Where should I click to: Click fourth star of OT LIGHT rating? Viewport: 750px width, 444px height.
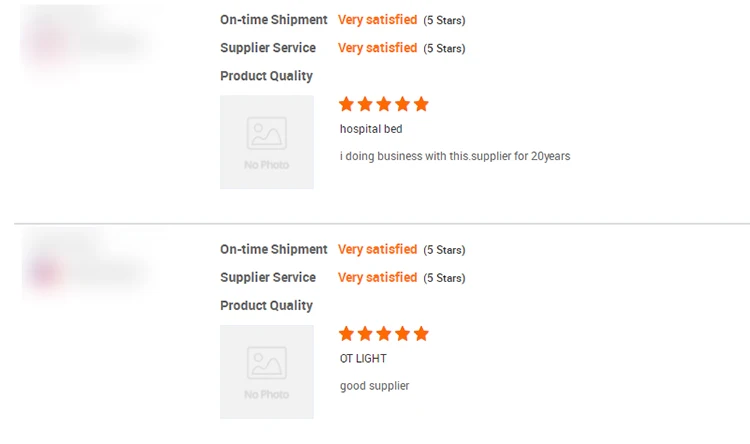403,334
